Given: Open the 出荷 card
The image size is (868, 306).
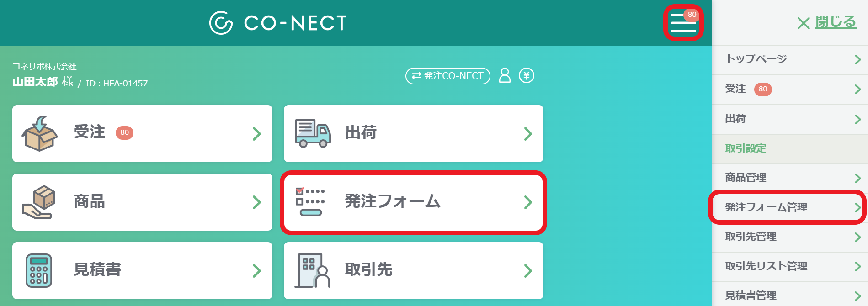Looking at the screenshot, I should [414, 133].
